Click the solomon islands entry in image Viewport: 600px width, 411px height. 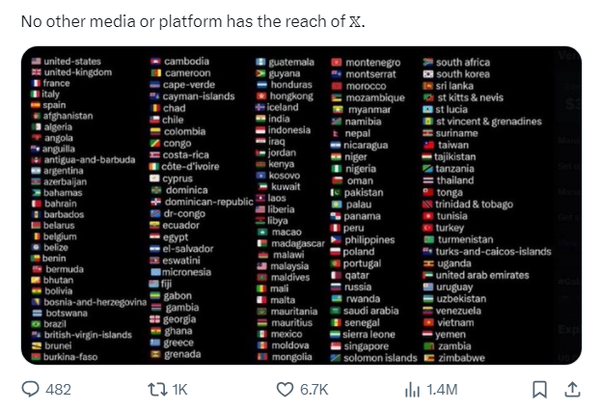point(374,358)
